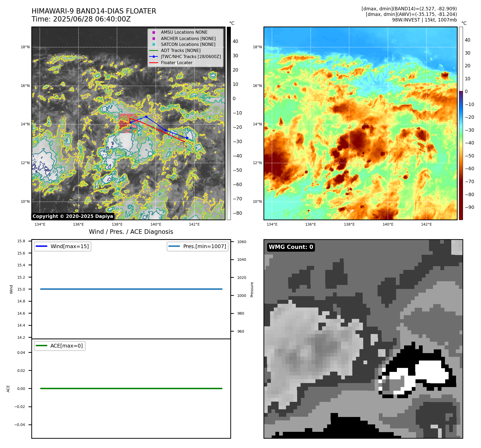The image size is (481, 448).
Task: Click the cyan SATCON x legend marker
Action: pos(154,45)
